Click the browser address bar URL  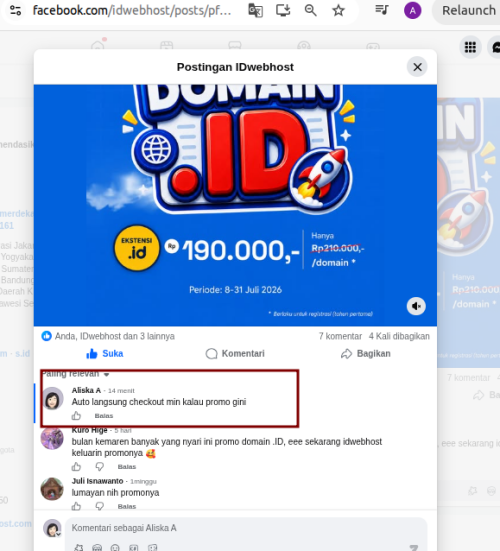(x=132, y=11)
